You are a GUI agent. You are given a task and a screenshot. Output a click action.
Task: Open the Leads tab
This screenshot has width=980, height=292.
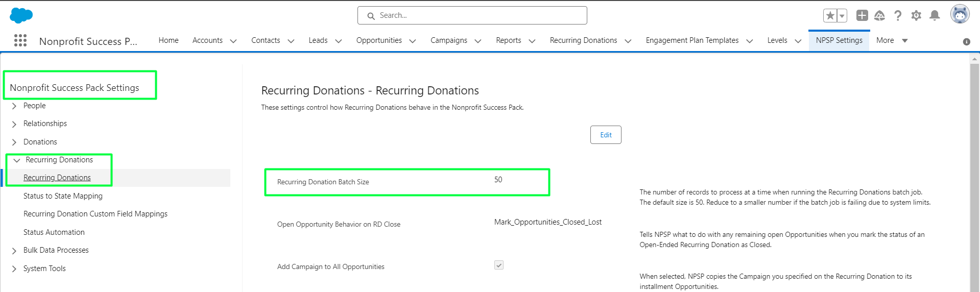318,40
